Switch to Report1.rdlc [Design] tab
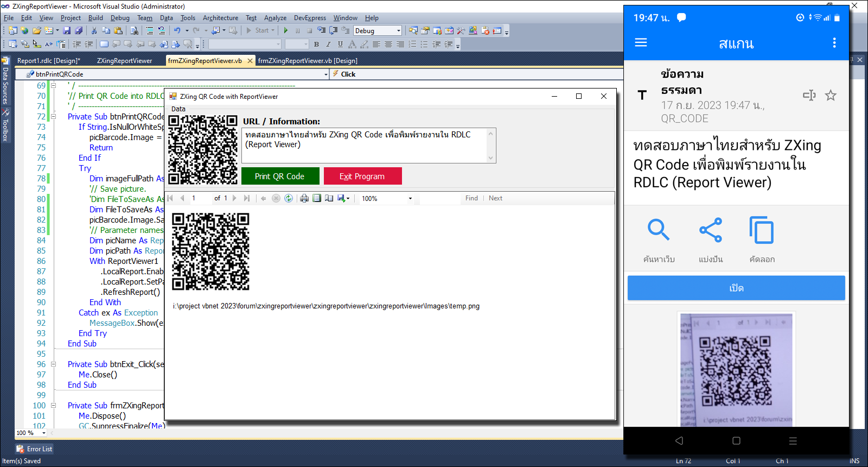Screen dimensions: 868x467 click(x=48, y=61)
